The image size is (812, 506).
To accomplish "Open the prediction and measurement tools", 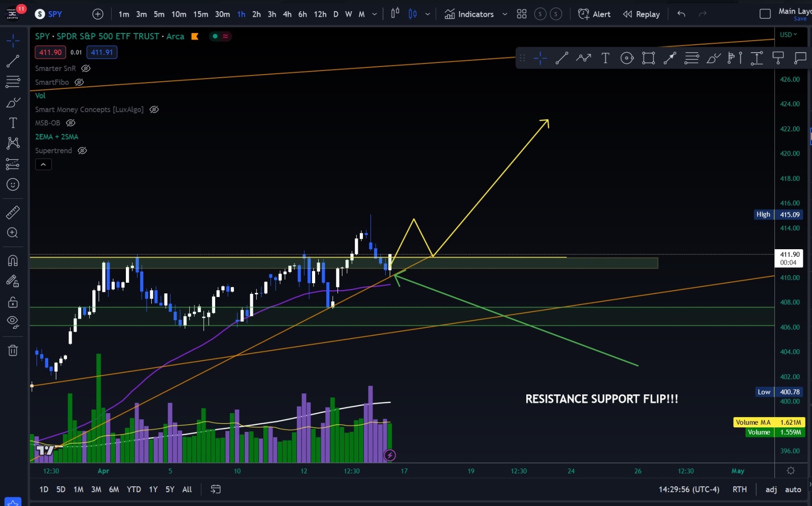I will coord(13,164).
